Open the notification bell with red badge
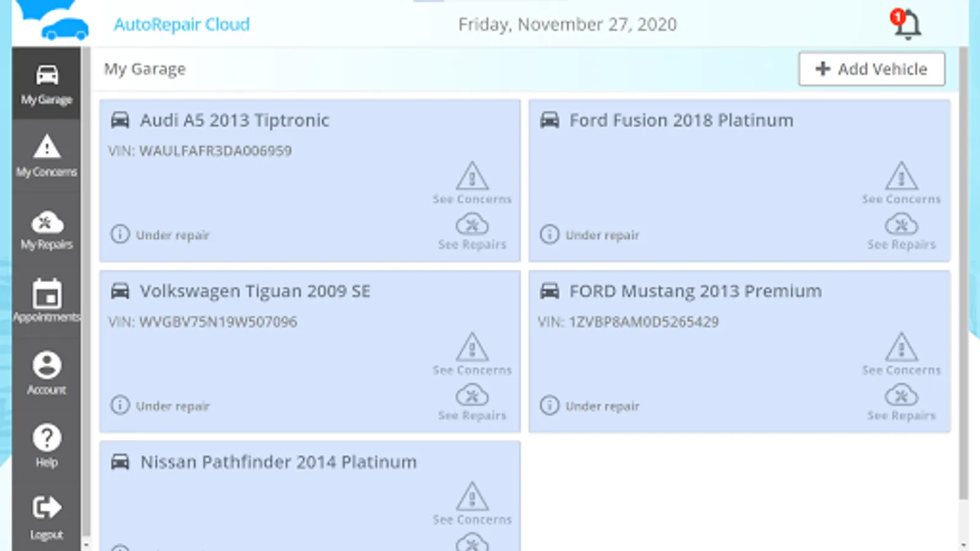This screenshot has width=980, height=551. click(x=907, y=24)
